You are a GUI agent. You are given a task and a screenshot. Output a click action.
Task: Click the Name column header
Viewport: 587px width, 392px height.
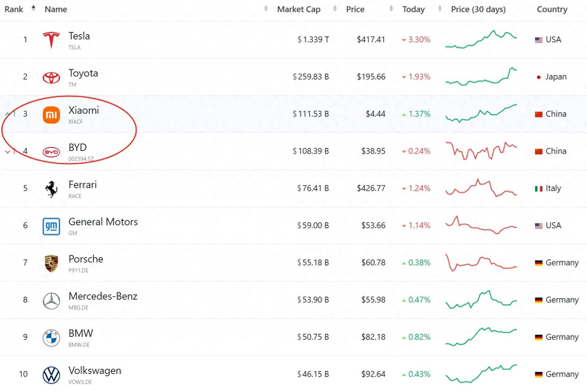point(56,9)
